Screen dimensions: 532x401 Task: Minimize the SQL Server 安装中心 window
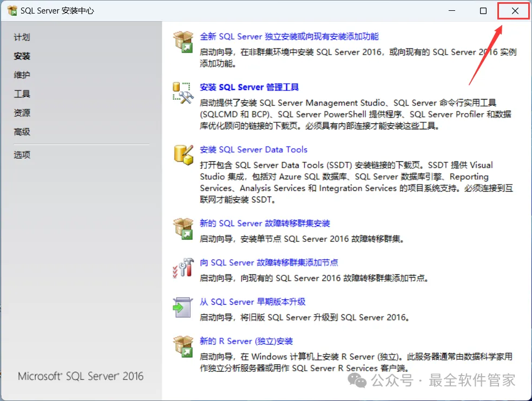[x=452, y=10]
